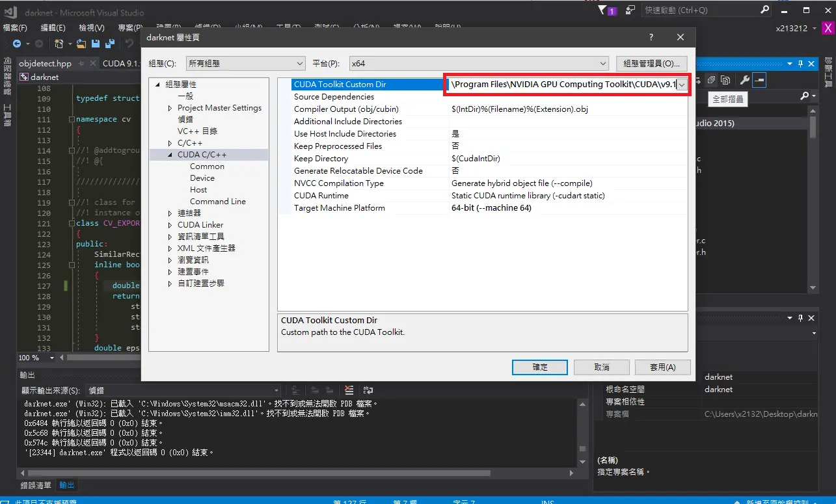
Task: Click the Show All Files icon
Action: coord(725,80)
